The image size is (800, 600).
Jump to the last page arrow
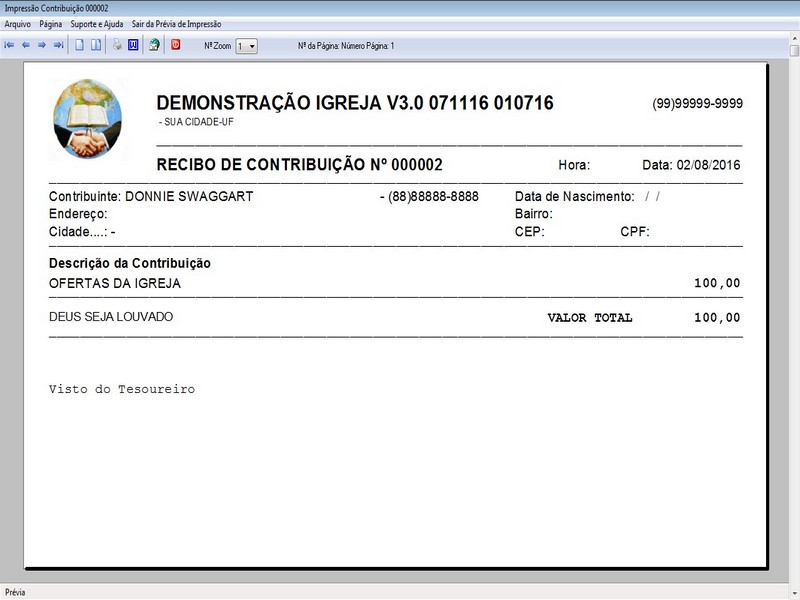(59, 45)
